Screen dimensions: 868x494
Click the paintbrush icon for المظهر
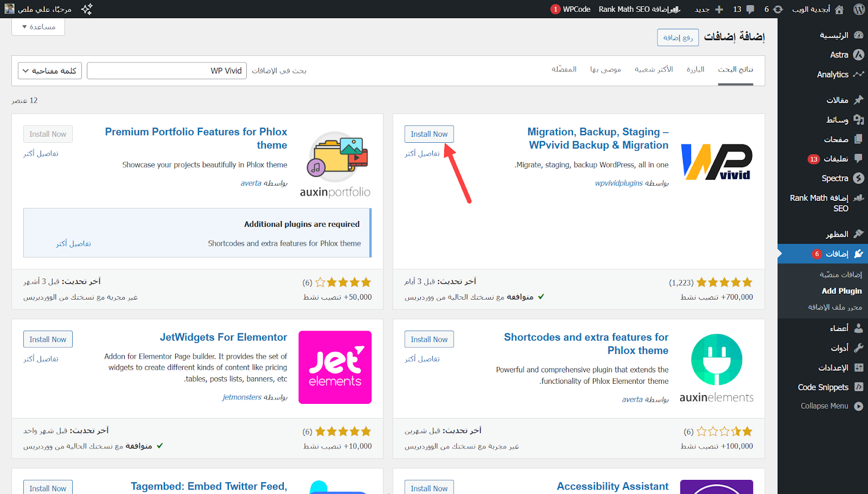pyautogui.click(x=858, y=234)
